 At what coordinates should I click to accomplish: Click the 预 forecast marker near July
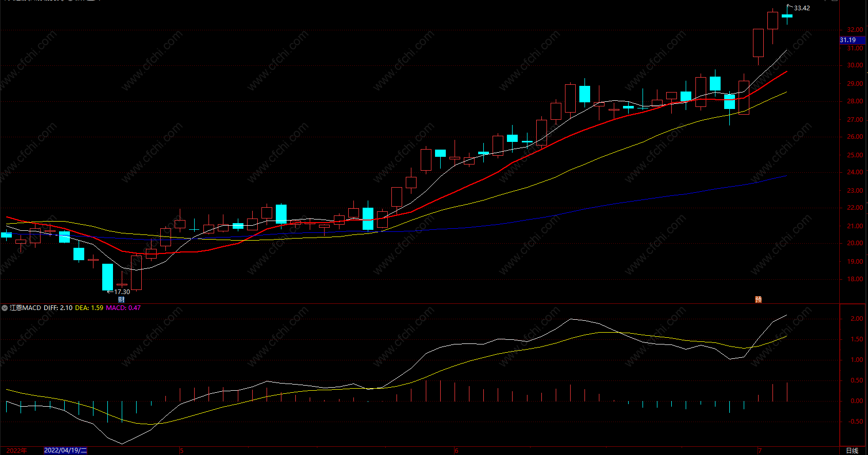point(758,299)
